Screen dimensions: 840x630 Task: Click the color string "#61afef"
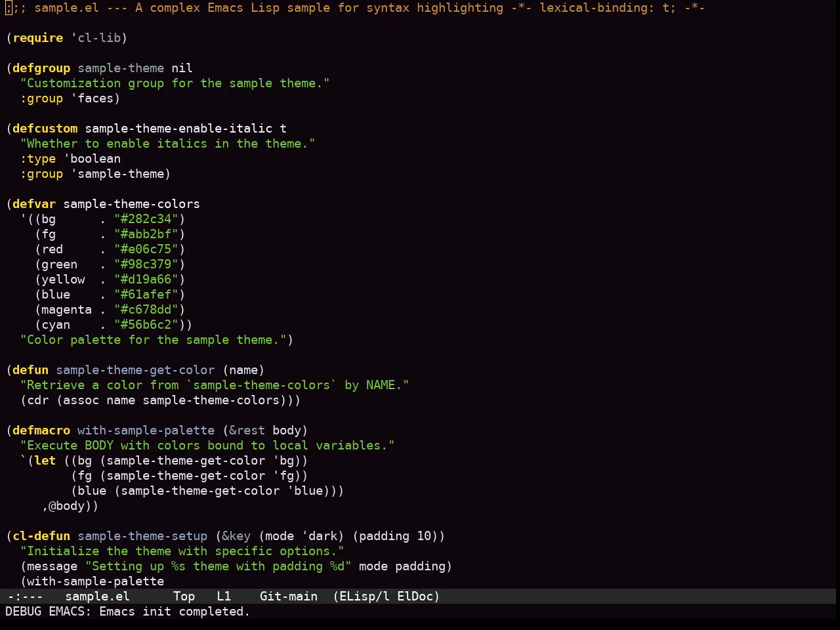(x=146, y=295)
